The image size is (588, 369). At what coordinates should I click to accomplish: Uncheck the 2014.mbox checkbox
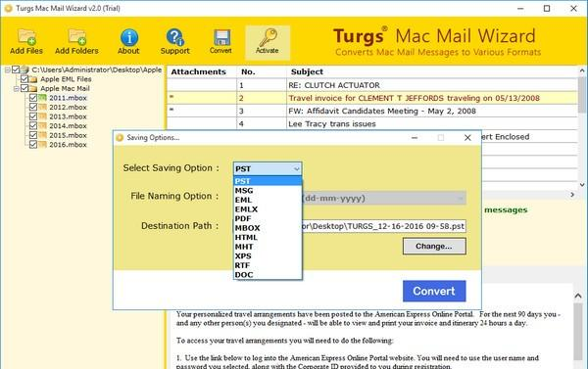click(33, 126)
